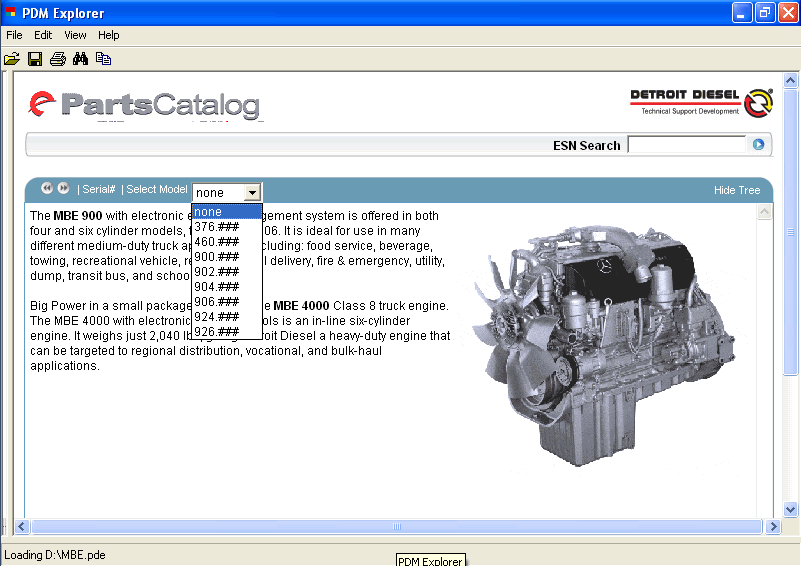This screenshot has width=801, height=566.
Task: Click into the ESN Search field
Action: click(x=686, y=145)
